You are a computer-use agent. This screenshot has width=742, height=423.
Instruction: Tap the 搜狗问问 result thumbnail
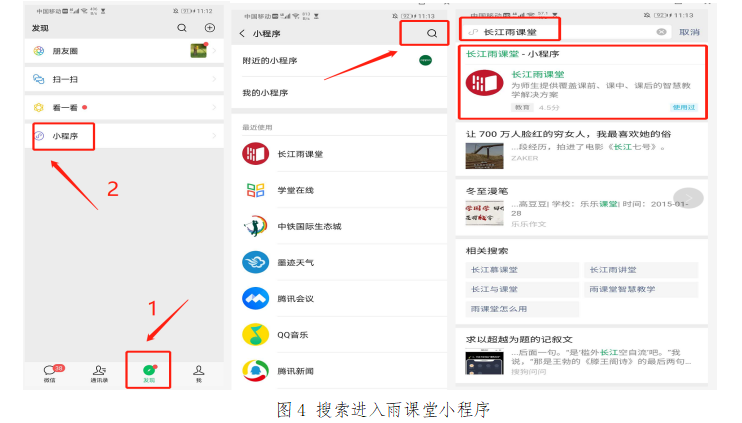(485, 362)
